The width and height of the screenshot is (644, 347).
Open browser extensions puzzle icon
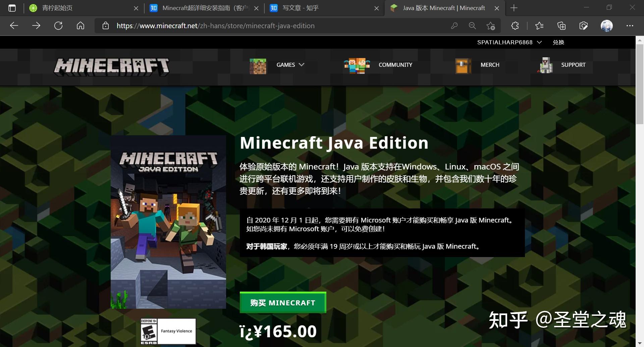click(x=515, y=26)
